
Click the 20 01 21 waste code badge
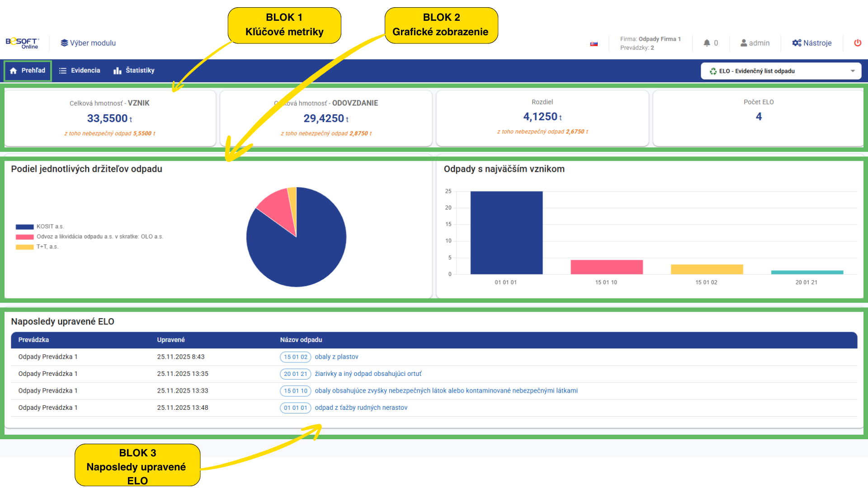pyautogui.click(x=295, y=374)
